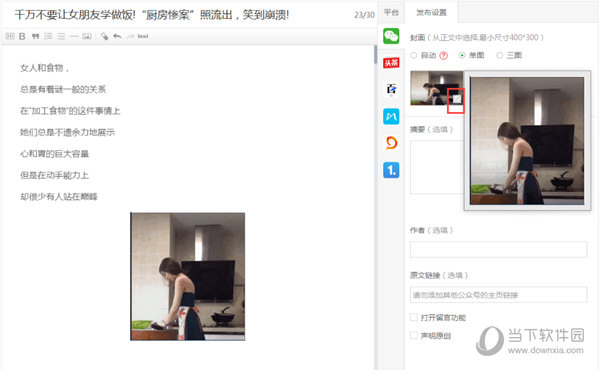The height and width of the screenshot is (370, 600).
Task: Click the line beginning '在"加工食物"'
Action: point(70,111)
